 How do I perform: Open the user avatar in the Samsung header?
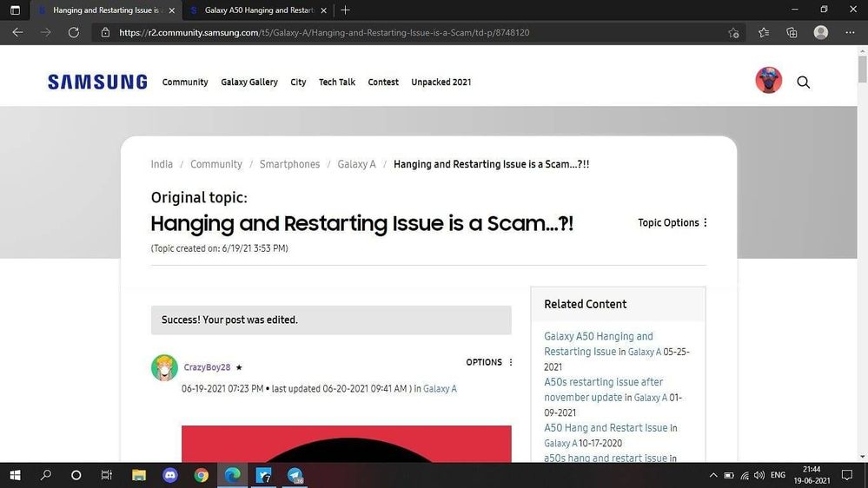(x=768, y=80)
